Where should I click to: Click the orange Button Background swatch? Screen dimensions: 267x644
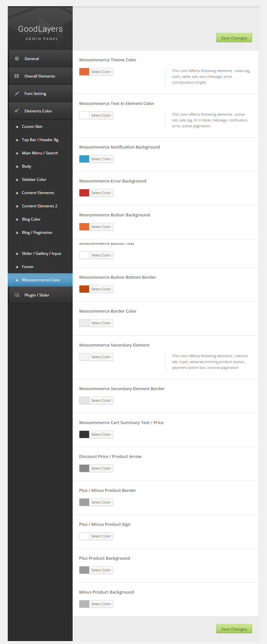click(x=84, y=227)
